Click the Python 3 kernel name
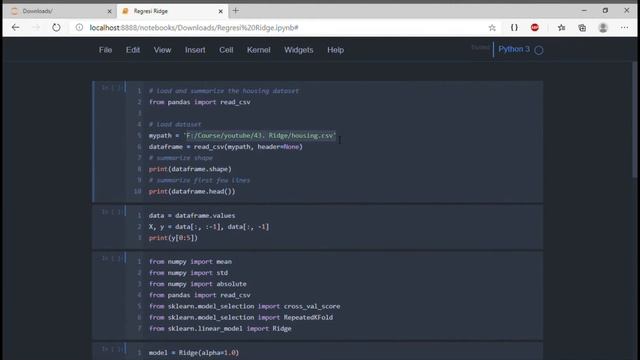Image resolution: width=640 pixels, height=360 pixels. 514,49
